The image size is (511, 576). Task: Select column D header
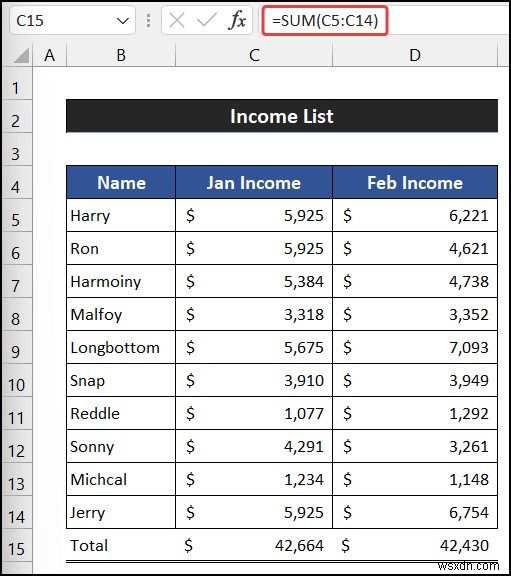pyautogui.click(x=415, y=55)
